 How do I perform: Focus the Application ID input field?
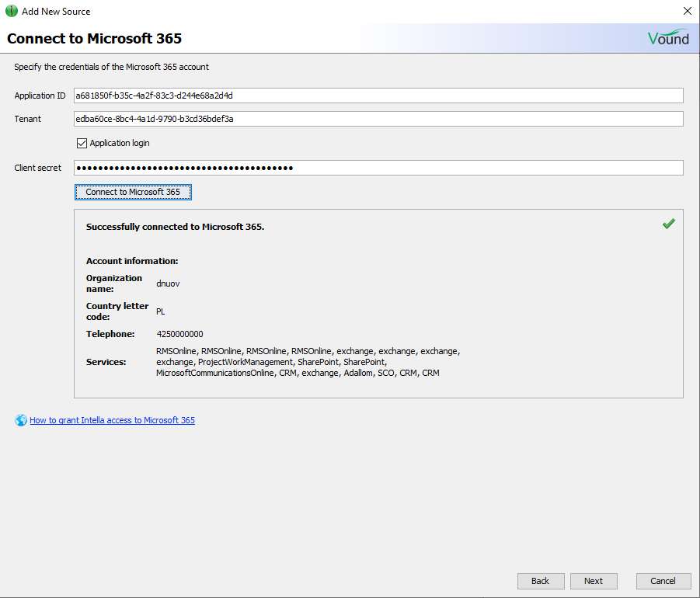click(x=378, y=96)
